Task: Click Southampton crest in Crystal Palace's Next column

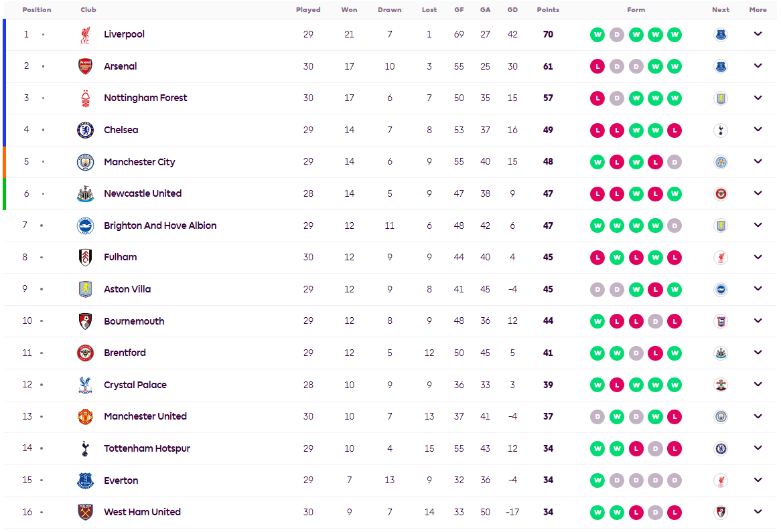Action: 721,385
